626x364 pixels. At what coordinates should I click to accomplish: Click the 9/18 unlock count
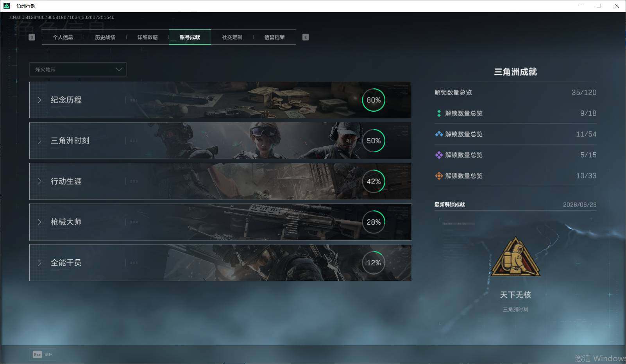tap(588, 113)
